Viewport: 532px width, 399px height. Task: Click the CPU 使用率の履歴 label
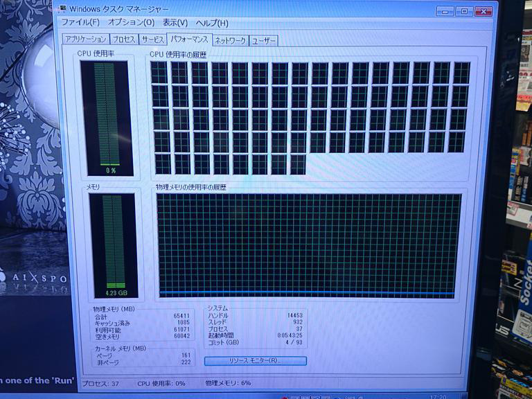click(x=178, y=55)
